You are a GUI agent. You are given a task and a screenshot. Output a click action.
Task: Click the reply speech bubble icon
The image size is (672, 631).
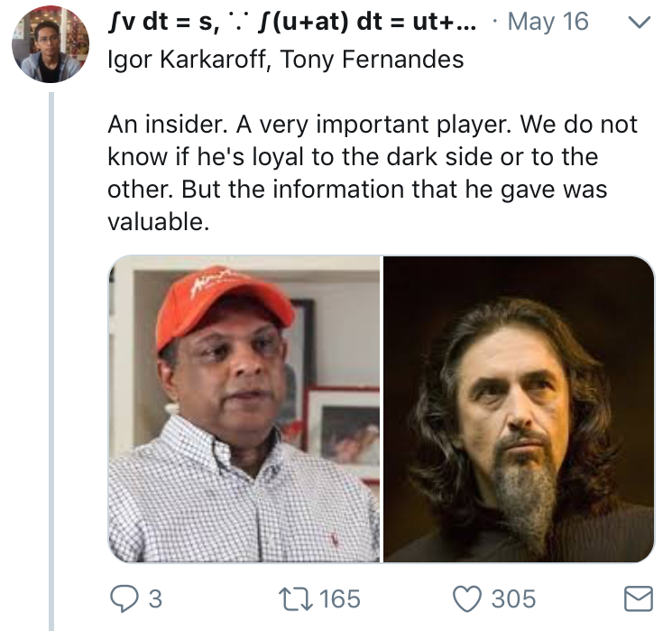coord(124,598)
